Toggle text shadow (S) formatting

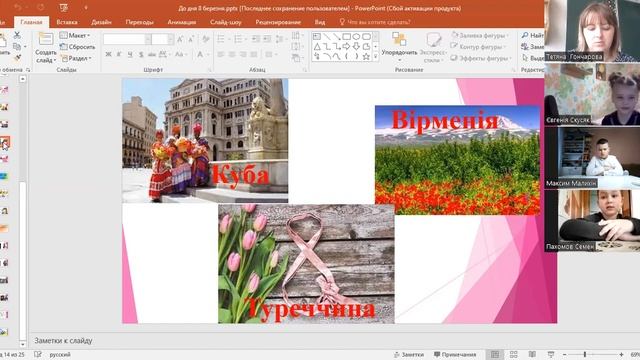(x=141, y=54)
